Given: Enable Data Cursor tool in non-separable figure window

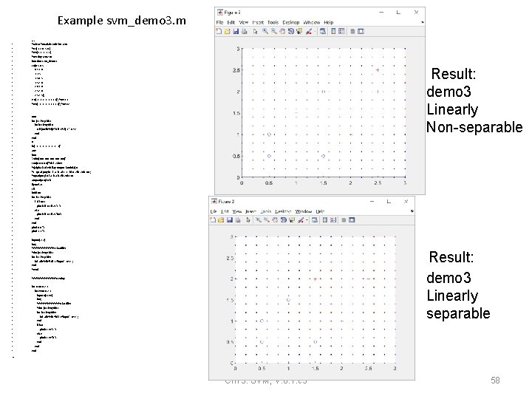Looking at the screenshot, I should pos(299,31).
